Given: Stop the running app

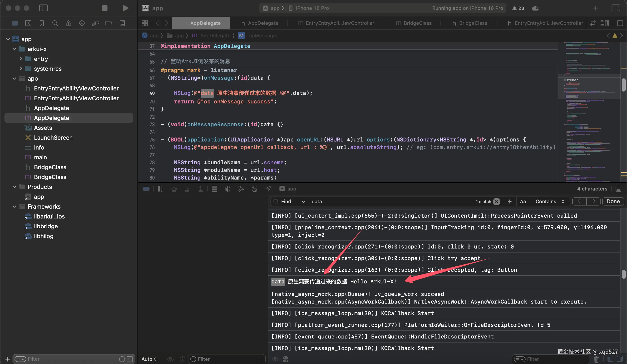Looking at the screenshot, I should coord(105,8).
